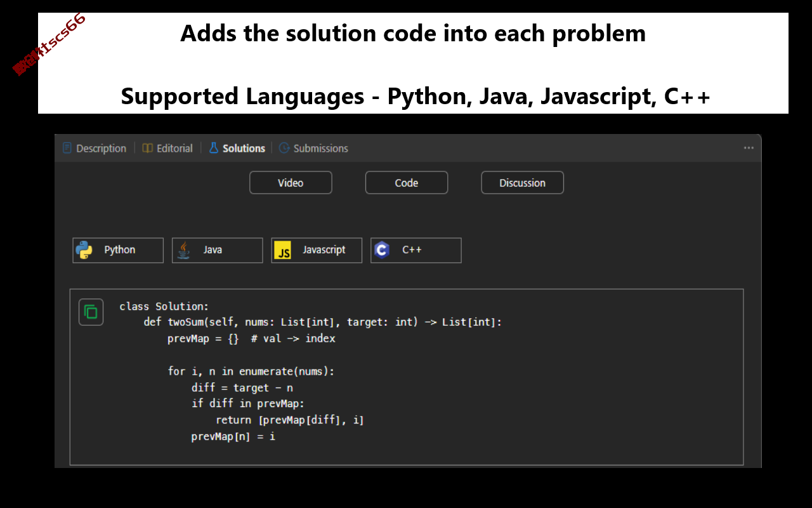Open the three-dot more options menu
The width and height of the screenshot is (812, 508).
(x=749, y=148)
